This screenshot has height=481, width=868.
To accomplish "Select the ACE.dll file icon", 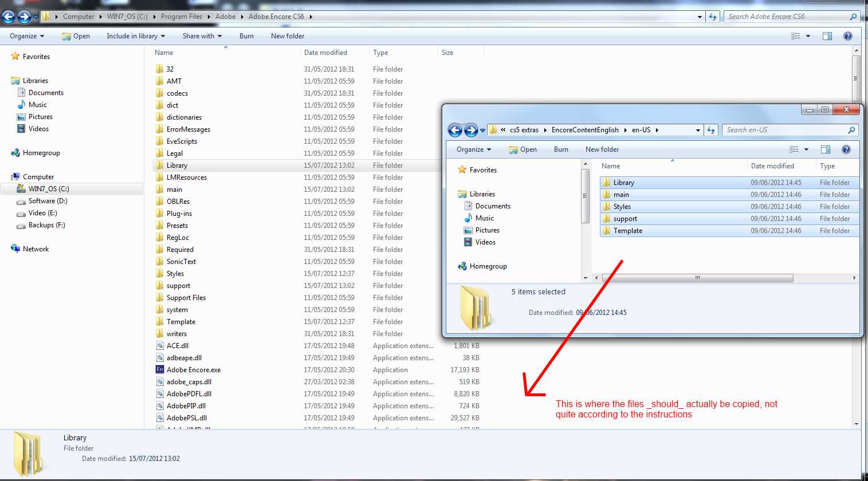I will (160, 346).
